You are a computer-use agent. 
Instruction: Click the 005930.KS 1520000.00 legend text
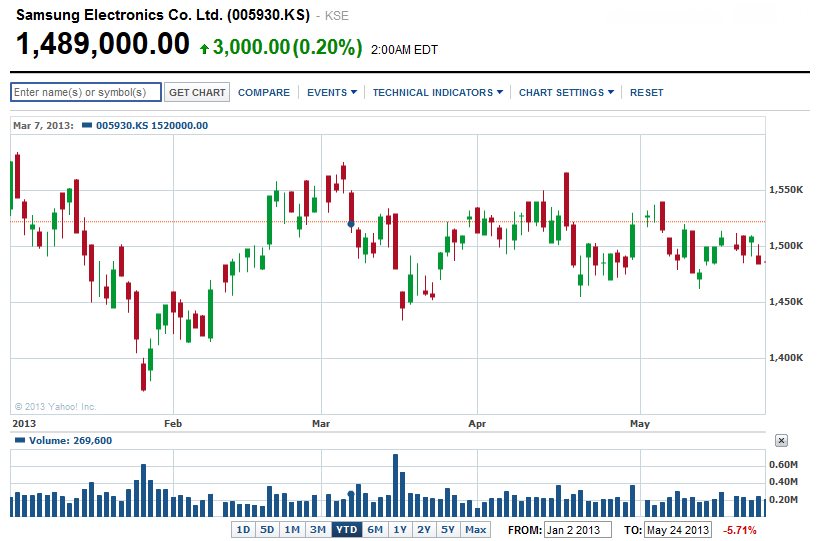point(152,126)
